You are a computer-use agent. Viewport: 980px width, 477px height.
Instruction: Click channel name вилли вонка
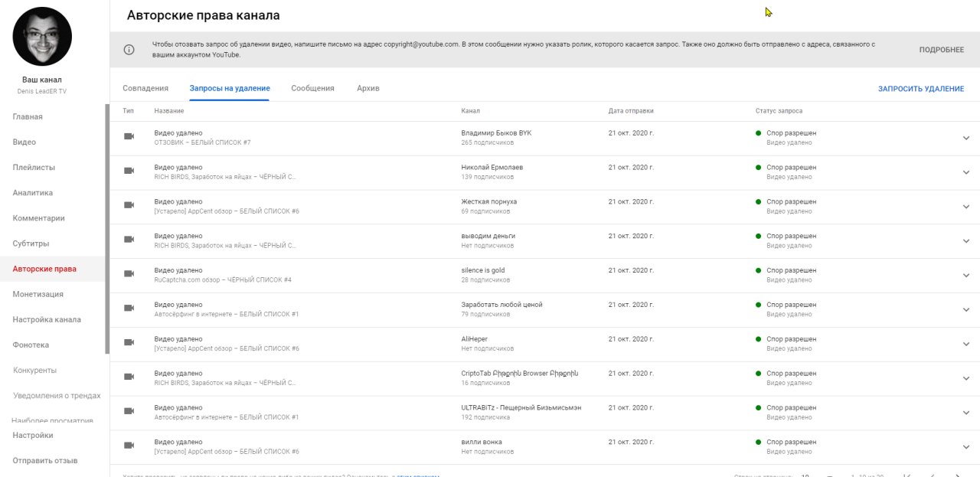click(482, 442)
